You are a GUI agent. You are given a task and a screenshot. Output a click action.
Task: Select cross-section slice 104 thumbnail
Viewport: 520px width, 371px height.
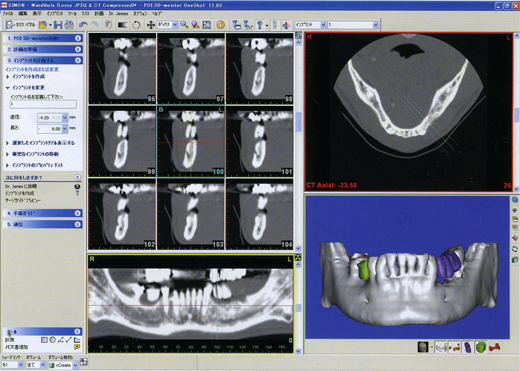coord(260,214)
